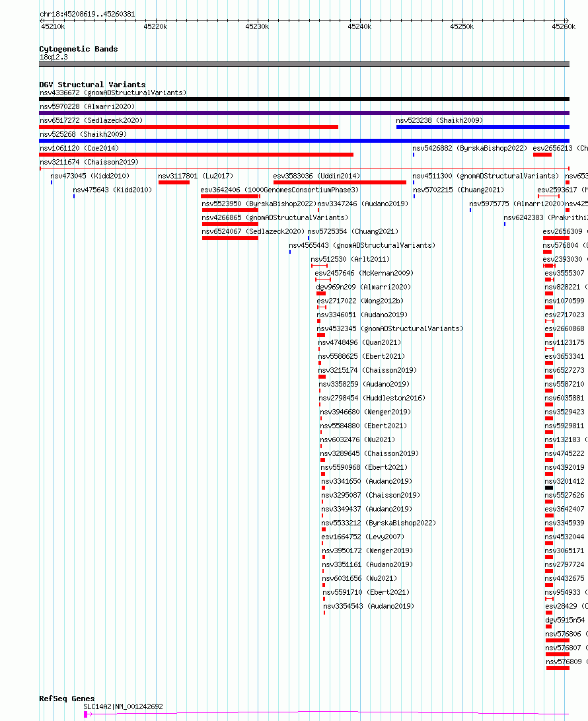This screenshot has width=588, height=721.
Task: Click the red nsv6517272 variant bar
Action: (x=189, y=126)
